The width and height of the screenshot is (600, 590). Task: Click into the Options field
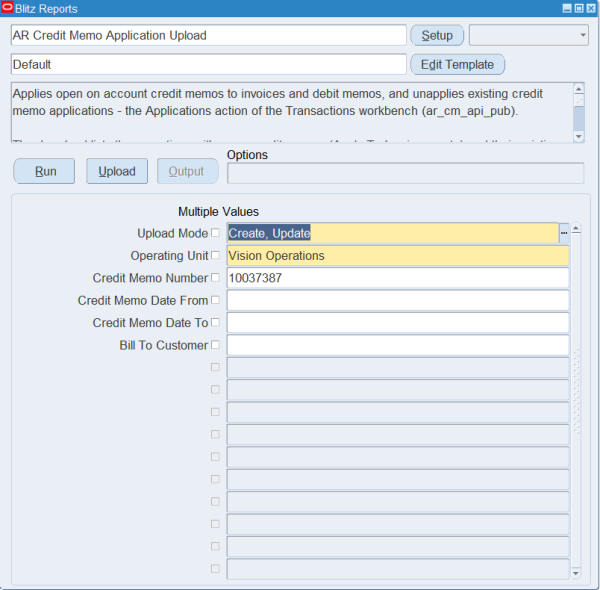(x=406, y=173)
